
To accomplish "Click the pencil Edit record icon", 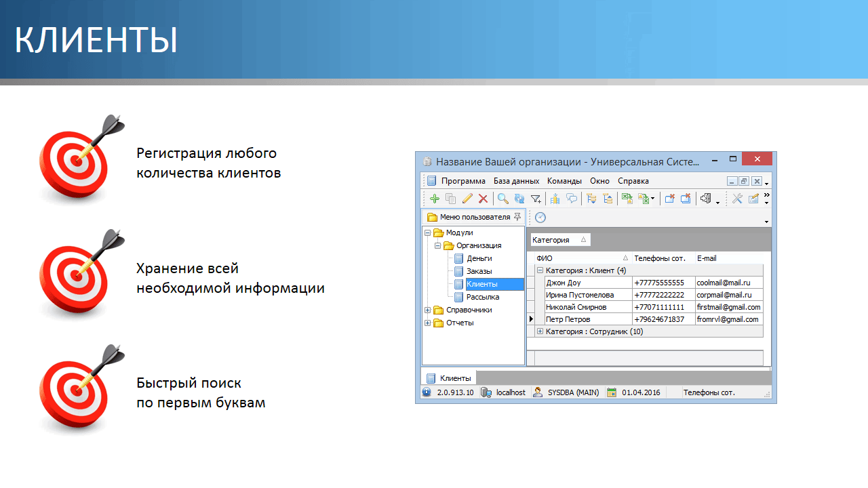I will (467, 199).
